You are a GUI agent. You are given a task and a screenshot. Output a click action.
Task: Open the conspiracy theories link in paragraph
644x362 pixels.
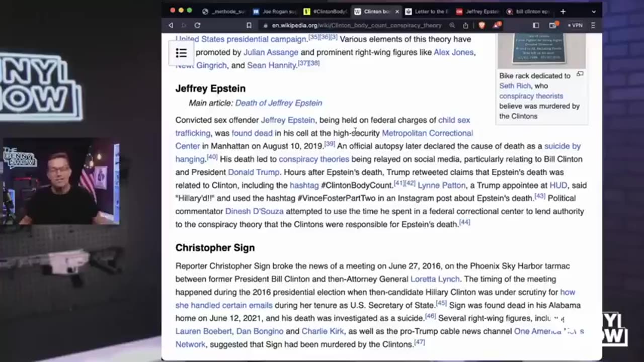314,159
